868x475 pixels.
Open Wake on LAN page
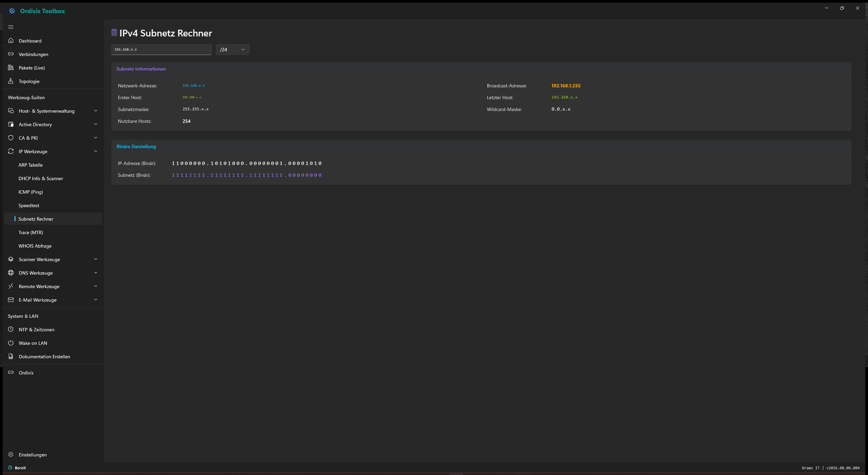coord(53,343)
